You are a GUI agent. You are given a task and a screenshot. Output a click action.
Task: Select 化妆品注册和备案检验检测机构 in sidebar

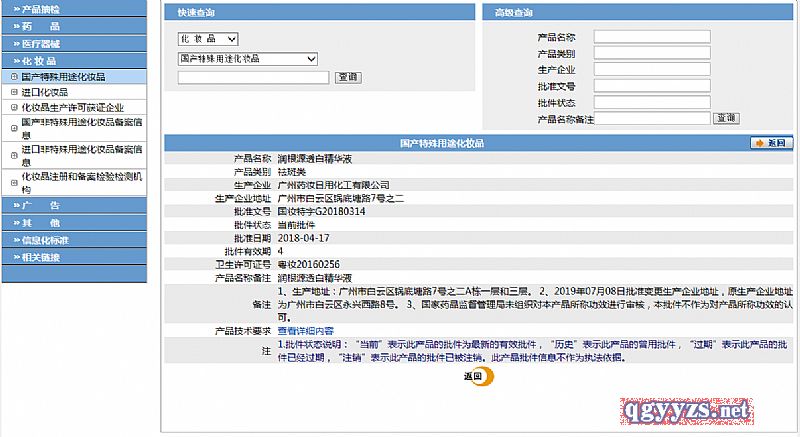80,181
